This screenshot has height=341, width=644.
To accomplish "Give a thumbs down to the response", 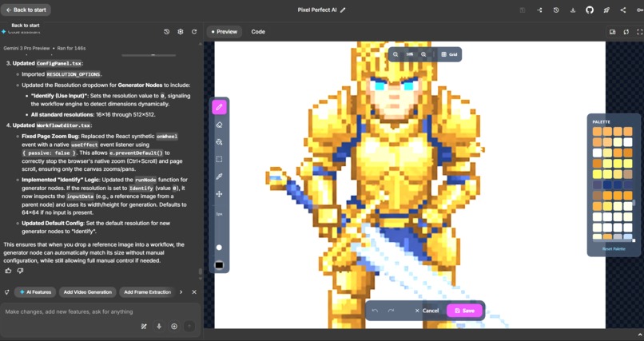I will coord(20,271).
